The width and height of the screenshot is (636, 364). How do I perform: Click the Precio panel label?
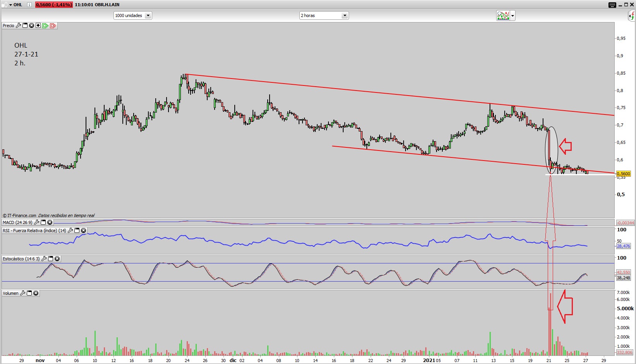[x=9, y=26]
